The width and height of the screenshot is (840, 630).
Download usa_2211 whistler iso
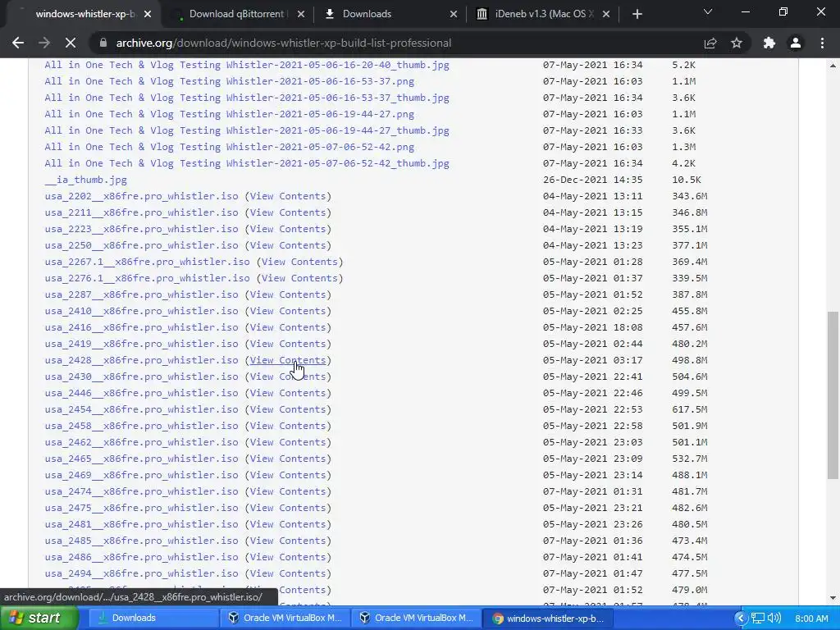pyautogui.click(x=141, y=212)
